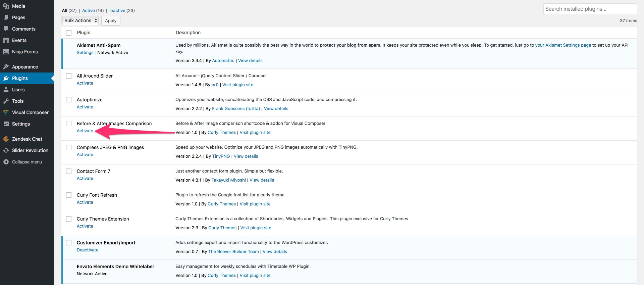Click the Plugins plug icon
Screen dimensions: 644x285
pyautogui.click(x=6, y=78)
